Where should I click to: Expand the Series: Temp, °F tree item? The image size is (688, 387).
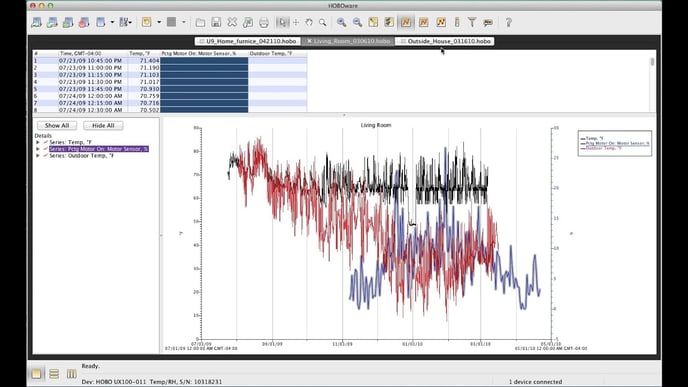click(38, 142)
